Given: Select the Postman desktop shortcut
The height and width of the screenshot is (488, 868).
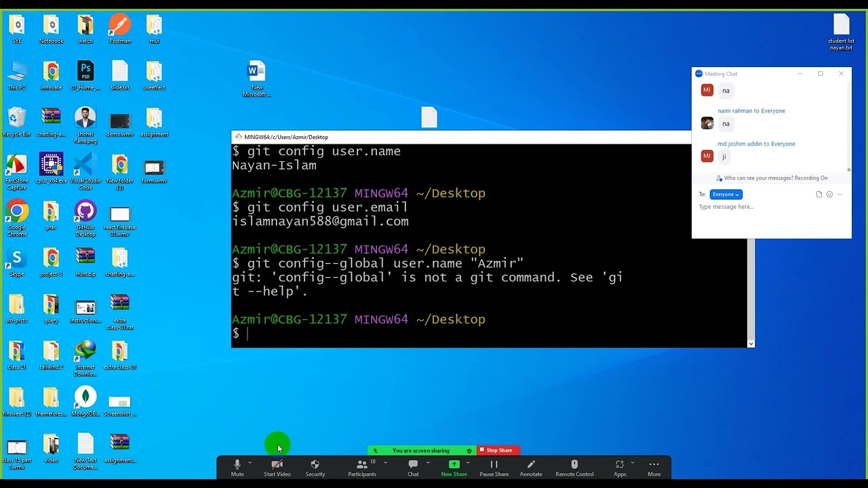Looking at the screenshot, I should point(120,29).
